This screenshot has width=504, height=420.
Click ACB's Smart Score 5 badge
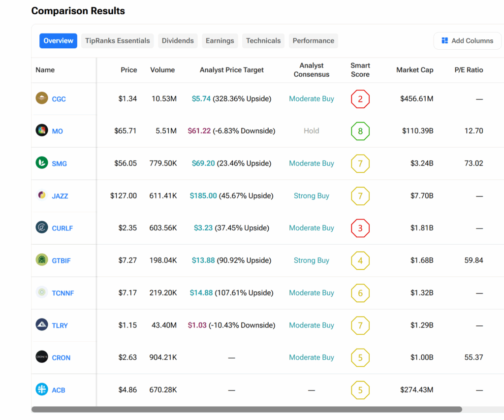click(360, 390)
